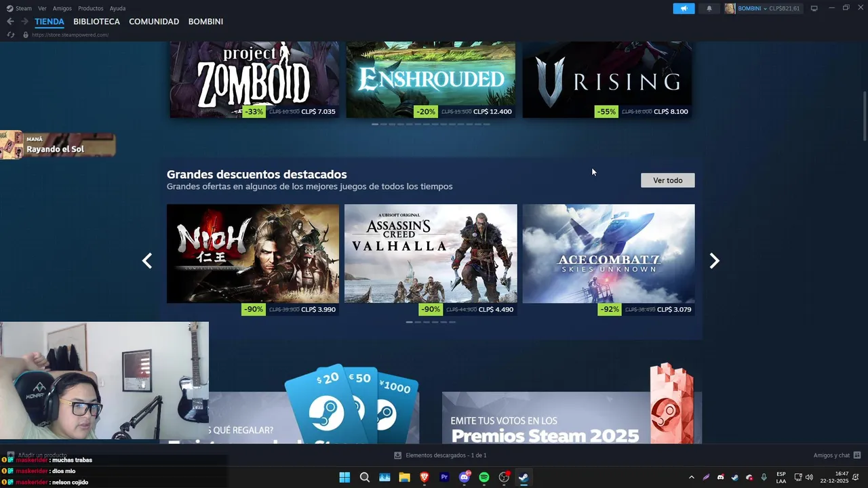Switch to the COMUNIDAD tab
The image size is (868, 488).
(154, 22)
